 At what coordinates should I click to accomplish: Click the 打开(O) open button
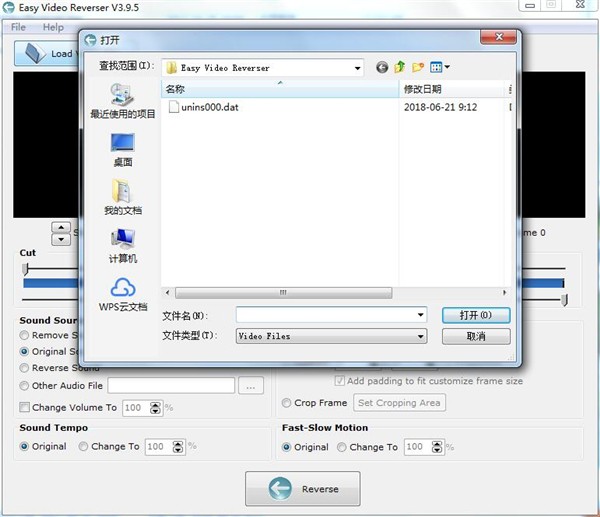point(476,315)
